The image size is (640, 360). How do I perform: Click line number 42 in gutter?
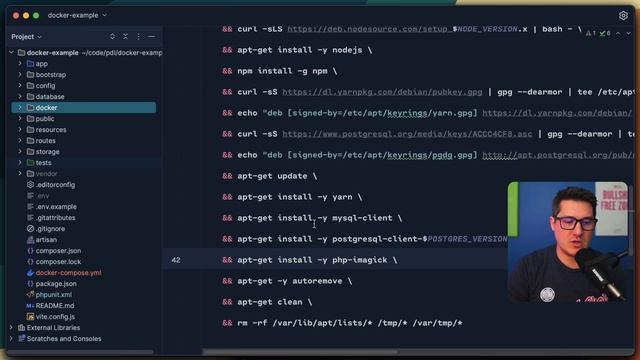click(x=176, y=260)
